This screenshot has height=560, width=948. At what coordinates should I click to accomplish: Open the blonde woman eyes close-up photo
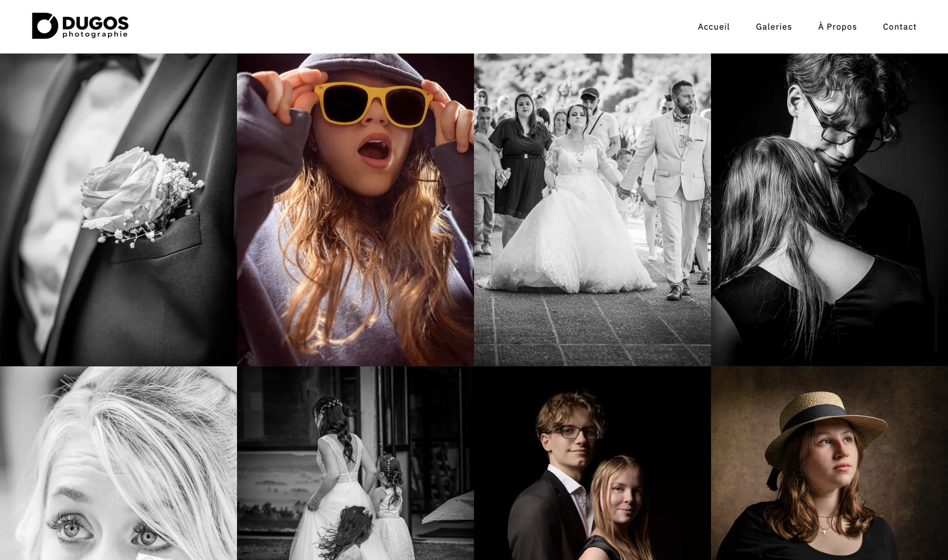(x=118, y=463)
